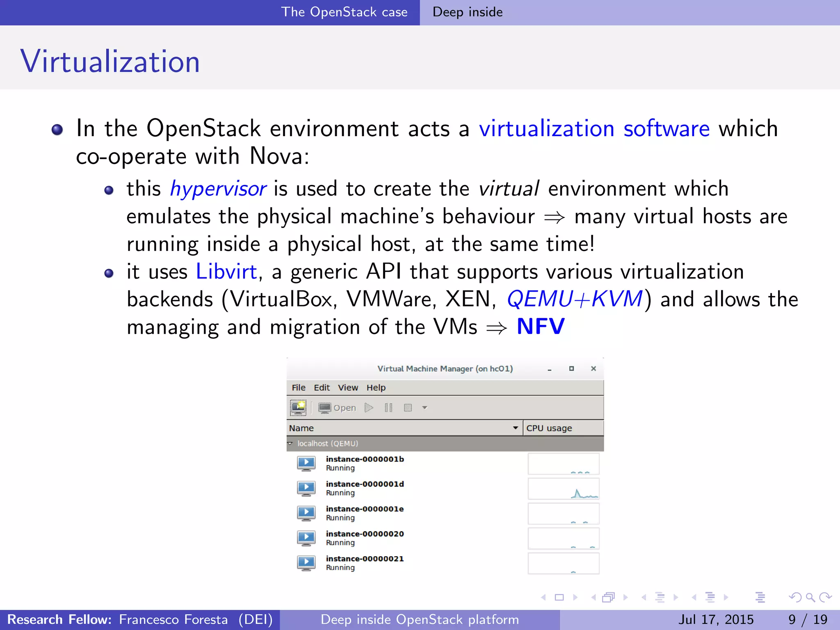Click the CPU usage column header

(563, 428)
